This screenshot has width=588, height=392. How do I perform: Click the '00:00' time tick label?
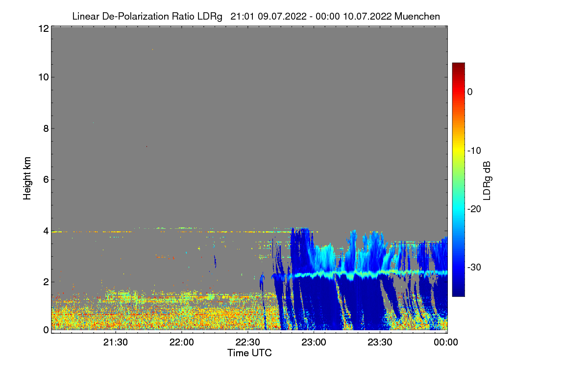tap(446, 343)
